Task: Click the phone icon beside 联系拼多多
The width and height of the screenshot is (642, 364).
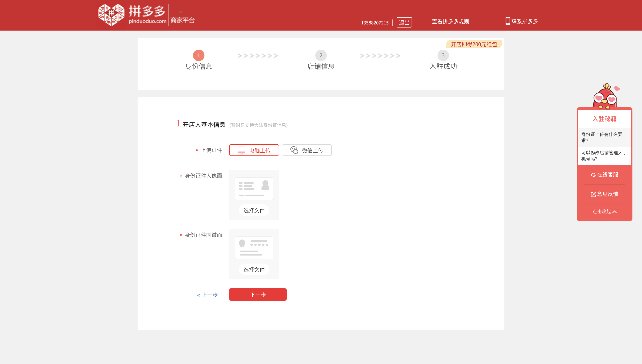Action: [507, 21]
